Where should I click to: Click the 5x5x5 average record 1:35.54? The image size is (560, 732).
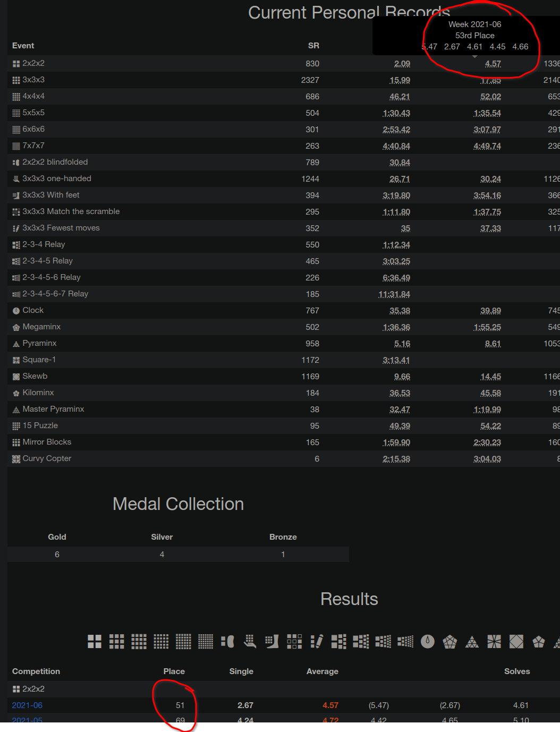[x=487, y=113]
